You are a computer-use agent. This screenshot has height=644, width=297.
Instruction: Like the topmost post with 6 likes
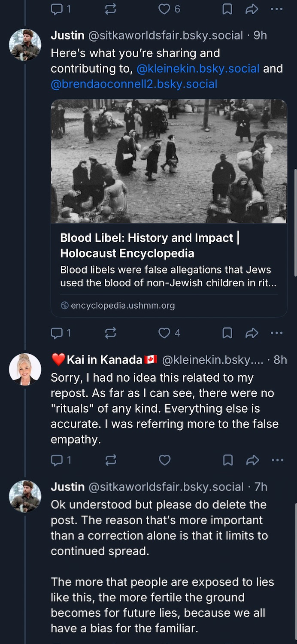pos(165,9)
